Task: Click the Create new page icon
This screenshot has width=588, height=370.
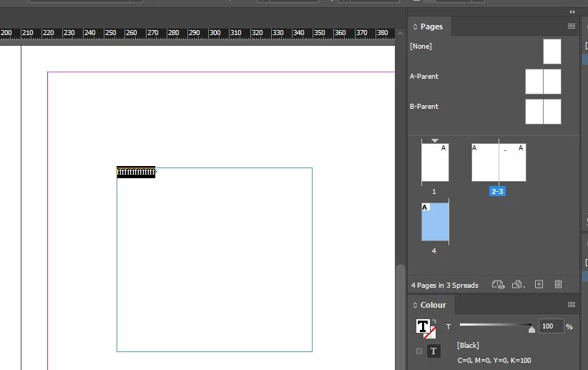Action: pyautogui.click(x=539, y=284)
